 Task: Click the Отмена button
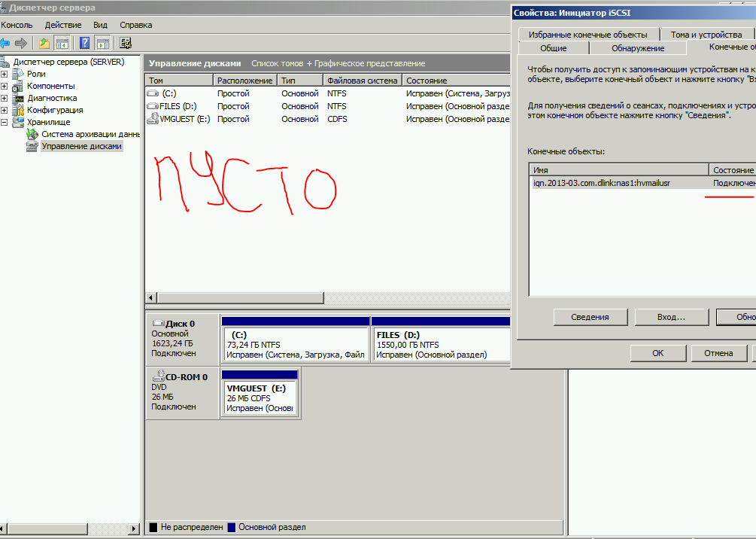(x=718, y=353)
